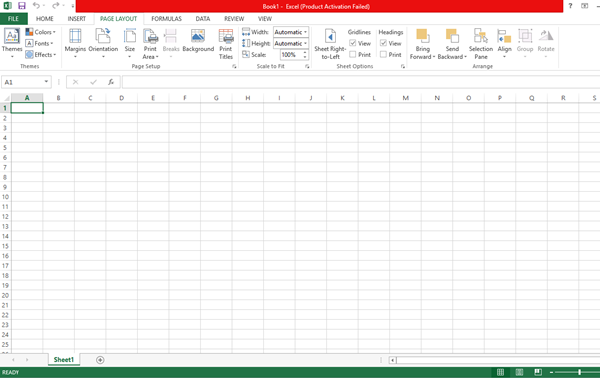Switch to the VIEW tab
The height and width of the screenshot is (378, 600).
264,19
